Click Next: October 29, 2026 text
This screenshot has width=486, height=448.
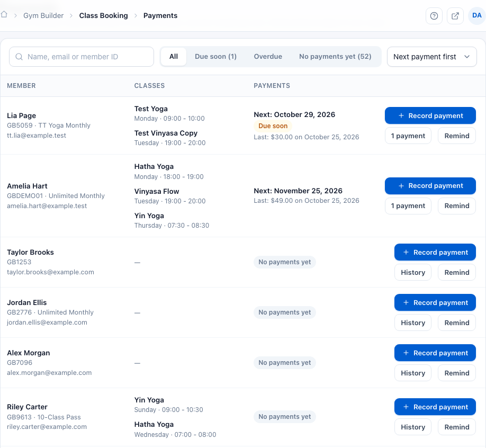pos(294,114)
